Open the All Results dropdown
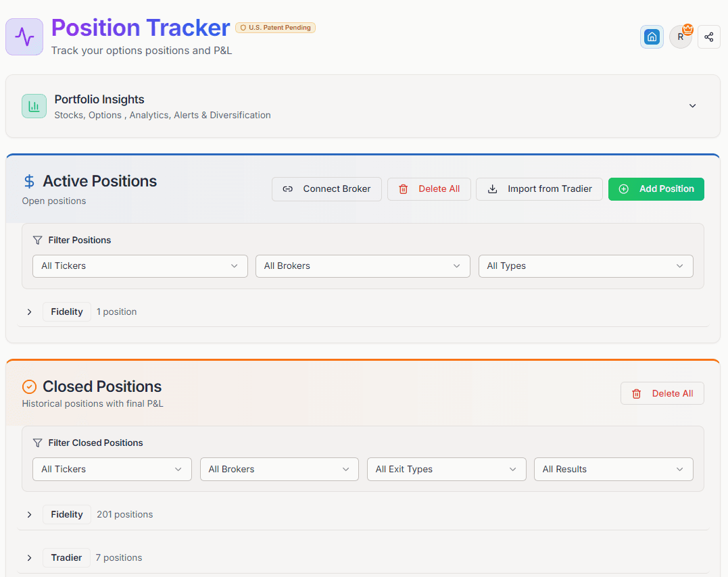Viewport: 728px width, 577px height. click(613, 469)
